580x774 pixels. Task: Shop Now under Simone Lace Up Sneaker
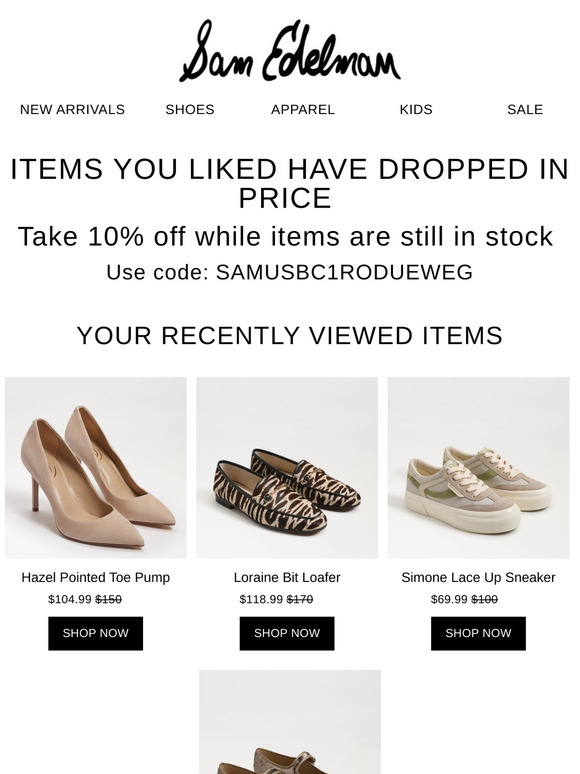click(x=478, y=633)
